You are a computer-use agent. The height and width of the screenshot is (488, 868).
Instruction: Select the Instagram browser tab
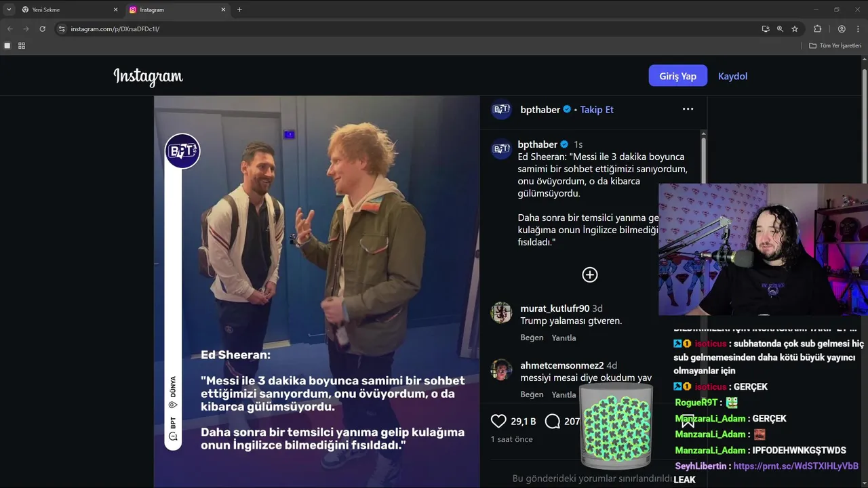click(x=178, y=9)
